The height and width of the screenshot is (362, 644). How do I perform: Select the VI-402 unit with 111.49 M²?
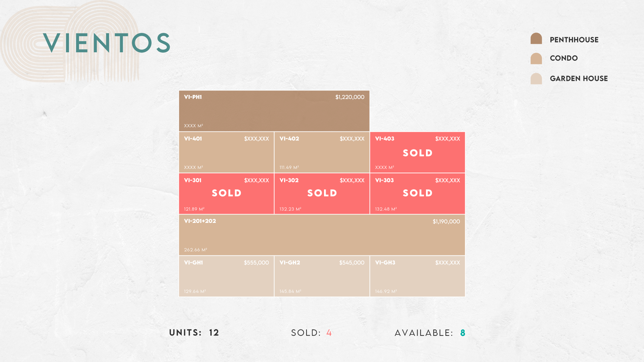pos(322,153)
